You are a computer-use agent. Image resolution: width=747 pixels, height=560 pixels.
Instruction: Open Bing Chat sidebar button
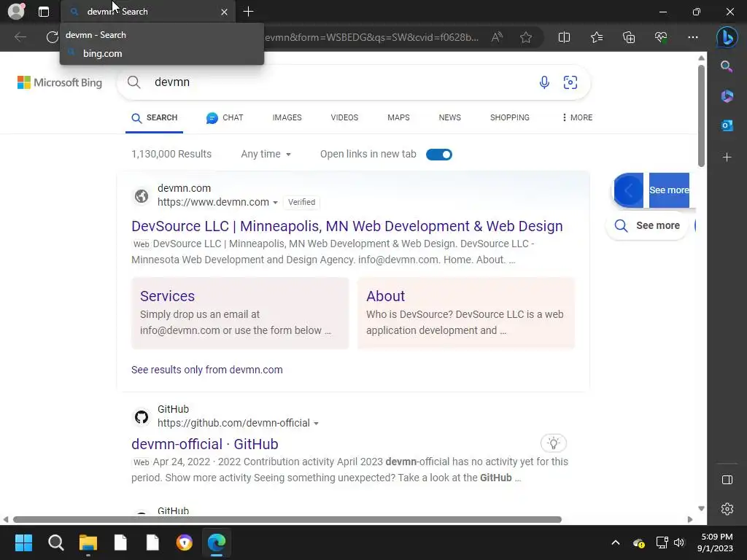pos(727,37)
